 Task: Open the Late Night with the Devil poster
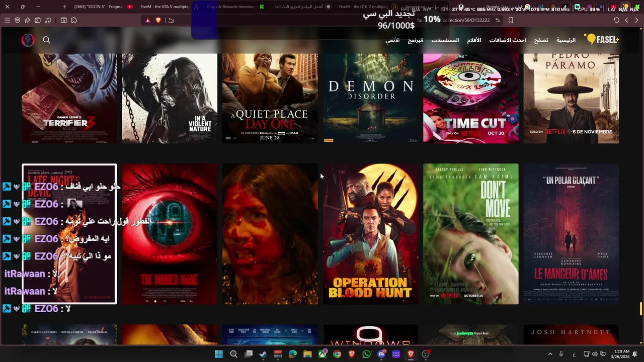click(69, 234)
